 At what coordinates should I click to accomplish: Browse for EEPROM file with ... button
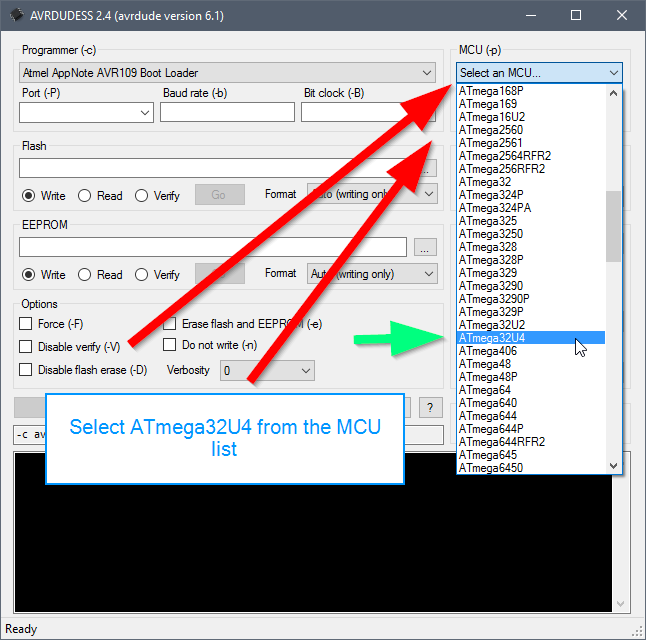click(x=425, y=247)
